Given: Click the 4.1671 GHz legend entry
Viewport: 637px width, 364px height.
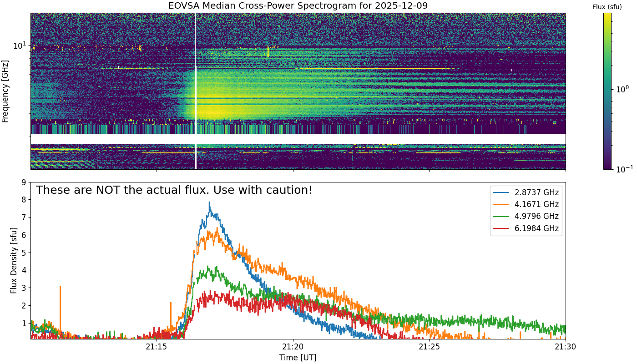Looking at the screenshot, I should click(527, 204).
